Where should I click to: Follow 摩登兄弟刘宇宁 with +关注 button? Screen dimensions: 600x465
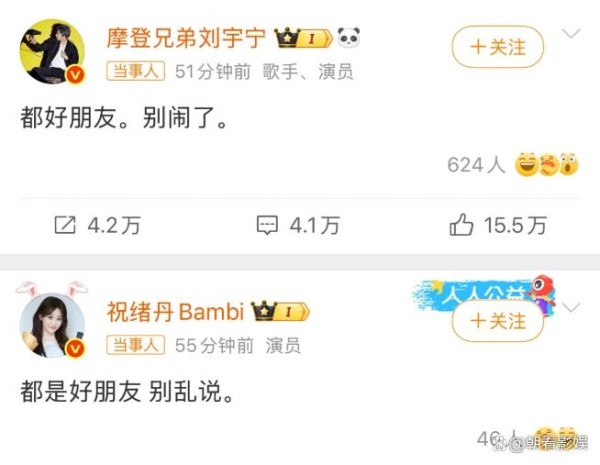[497, 47]
